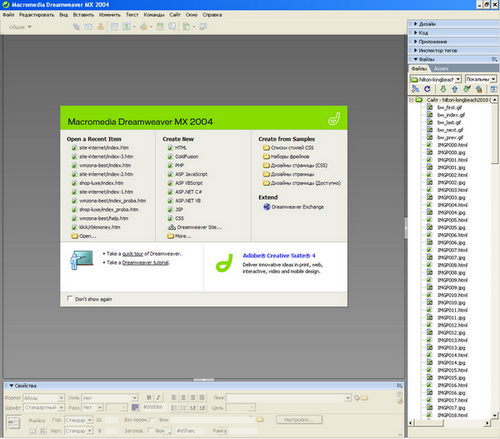Open the Команды menu
This screenshot has height=439, width=500.
(154, 15)
